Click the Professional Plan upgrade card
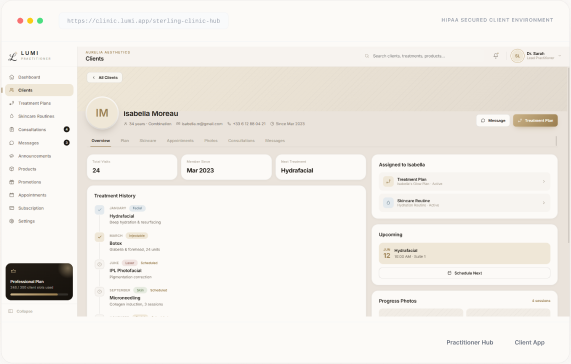 [x=39, y=282]
